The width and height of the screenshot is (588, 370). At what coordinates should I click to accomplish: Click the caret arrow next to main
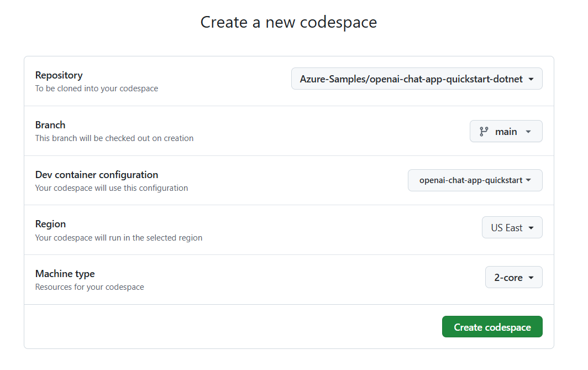pyautogui.click(x=528, y=132)
